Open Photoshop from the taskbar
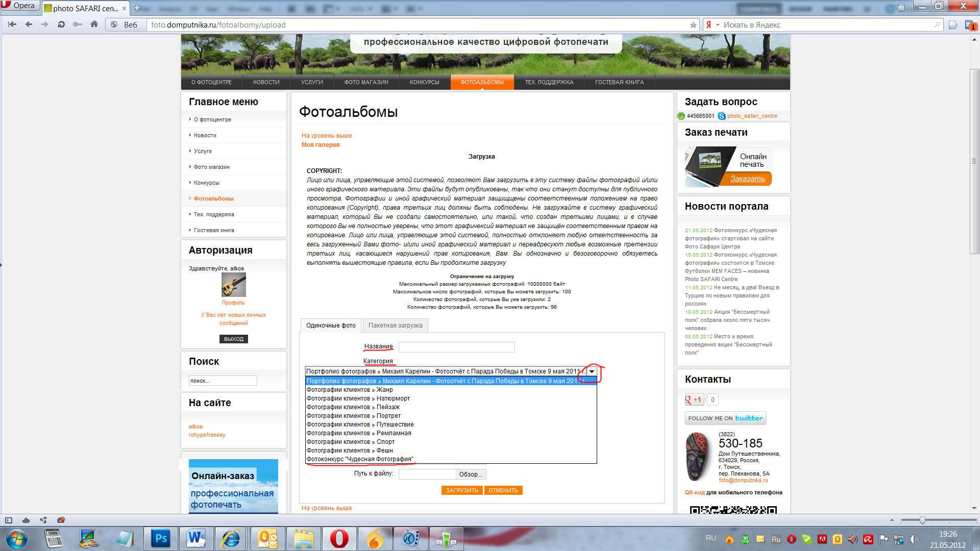Viewport: 980px width, 551px height. pos(161,538)
